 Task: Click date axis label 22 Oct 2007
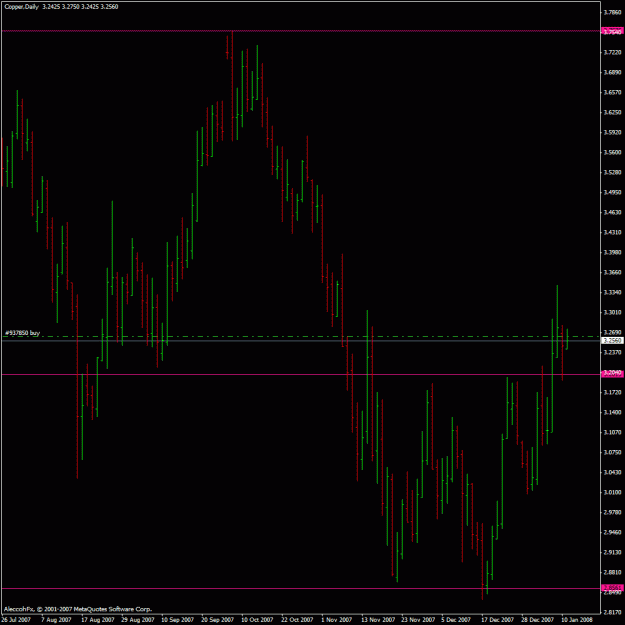pos(297,620)
